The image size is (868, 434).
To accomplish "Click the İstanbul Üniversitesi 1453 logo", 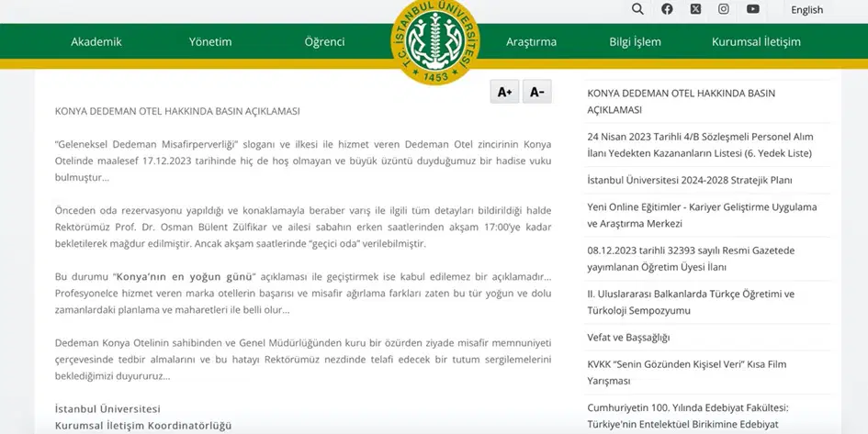I will click(x=435, y=42).
